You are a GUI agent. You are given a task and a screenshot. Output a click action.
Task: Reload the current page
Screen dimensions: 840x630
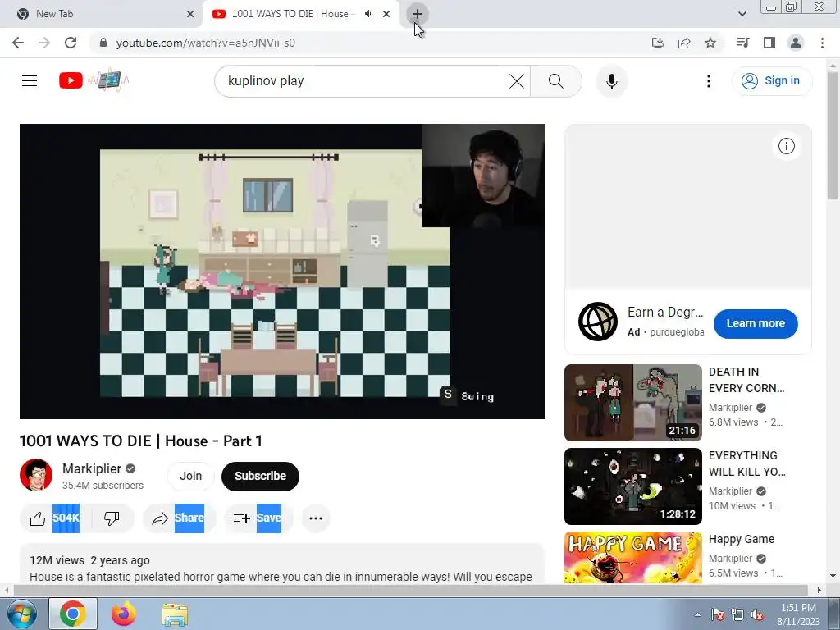point(71,43)
